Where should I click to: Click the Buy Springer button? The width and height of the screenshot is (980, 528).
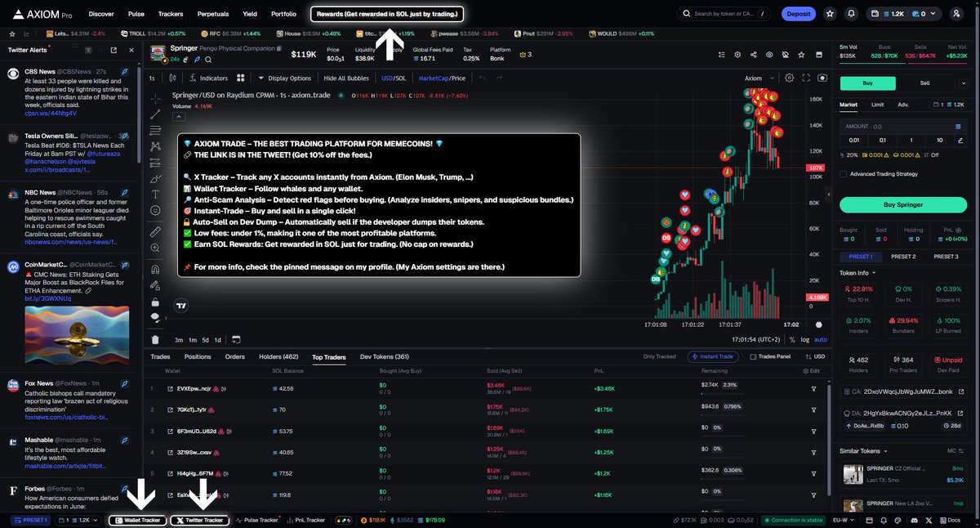click(x=903, y=204)
